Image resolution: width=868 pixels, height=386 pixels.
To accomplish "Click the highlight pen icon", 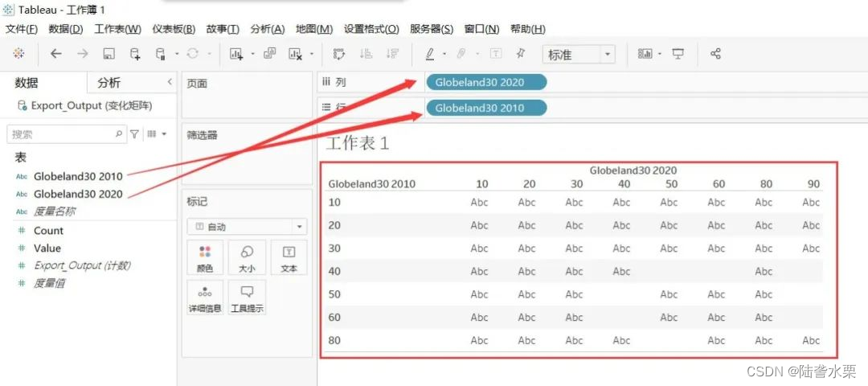I will click(430, 54).
